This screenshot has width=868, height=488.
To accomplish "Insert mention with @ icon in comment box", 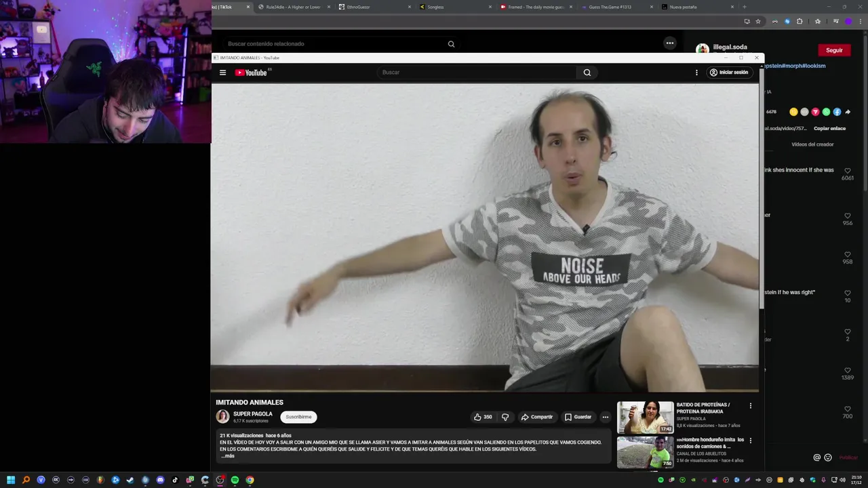I will [x=817, y=457].
